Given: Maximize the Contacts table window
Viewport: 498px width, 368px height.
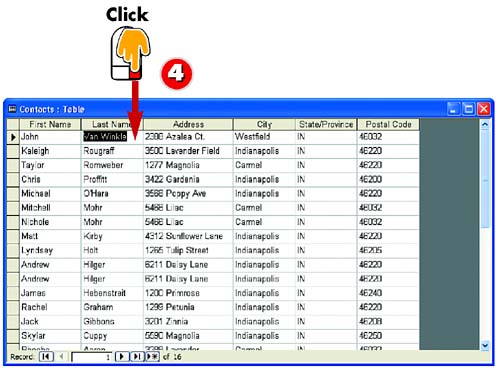Looking at the screenshot, I should point(468,109).
